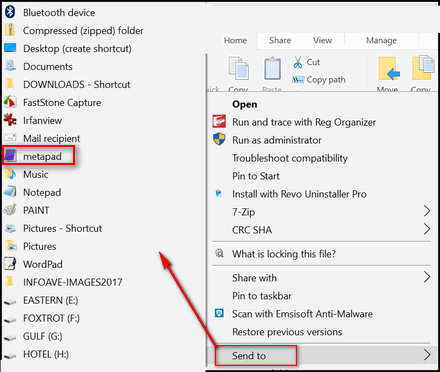Click the Emsisoft Anti-Malware shield icon
The image size is (440, 372).
[x=219, y=313]
